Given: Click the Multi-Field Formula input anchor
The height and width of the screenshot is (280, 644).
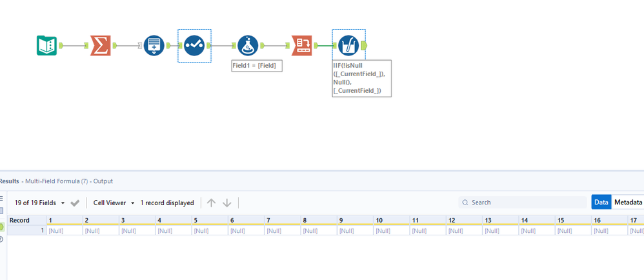Looking at the screenshot, I should (335, 46).
